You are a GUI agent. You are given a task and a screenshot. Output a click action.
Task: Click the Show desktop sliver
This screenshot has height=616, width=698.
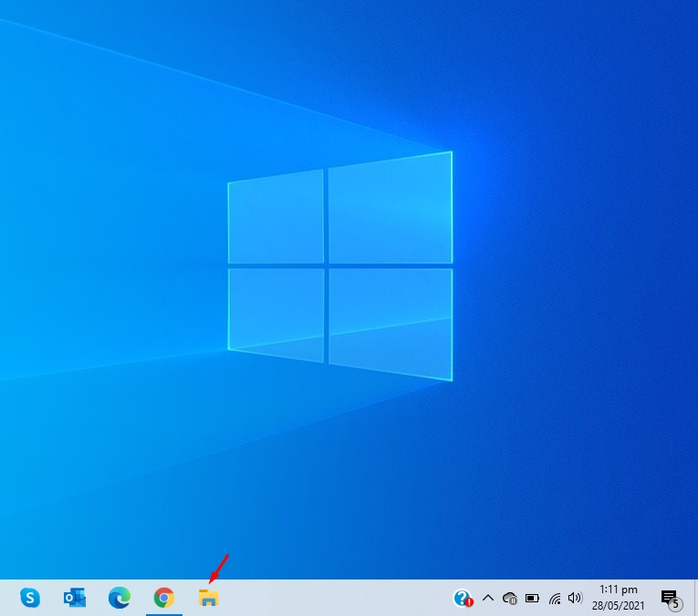click(696, 598)
